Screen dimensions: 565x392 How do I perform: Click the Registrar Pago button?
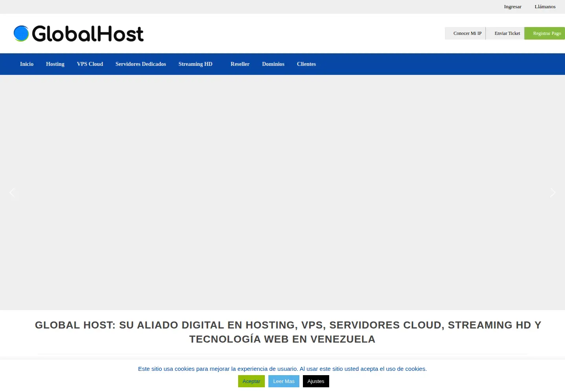coord(545,33)
